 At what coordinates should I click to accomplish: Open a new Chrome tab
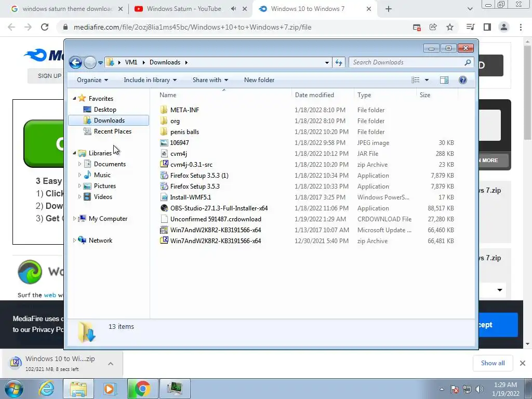389,9
